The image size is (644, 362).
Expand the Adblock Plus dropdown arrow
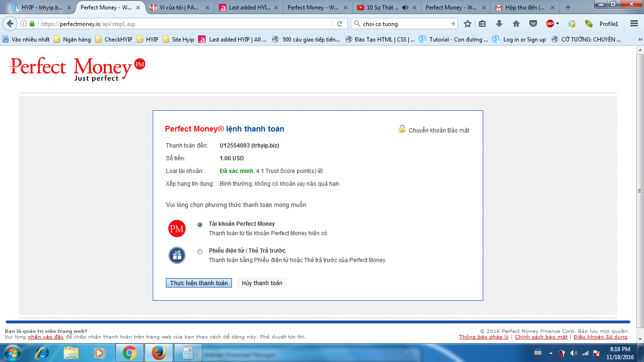coord(557,24)
